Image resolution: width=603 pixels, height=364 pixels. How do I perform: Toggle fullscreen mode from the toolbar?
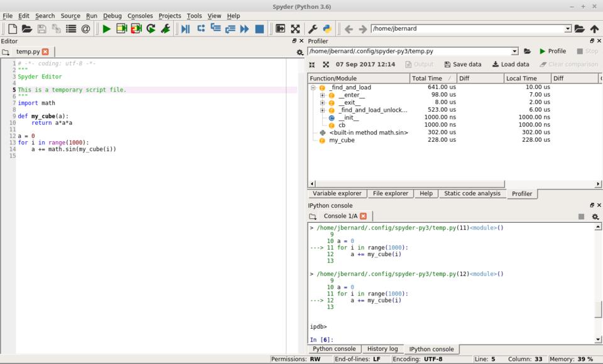(x=295, y=29)
